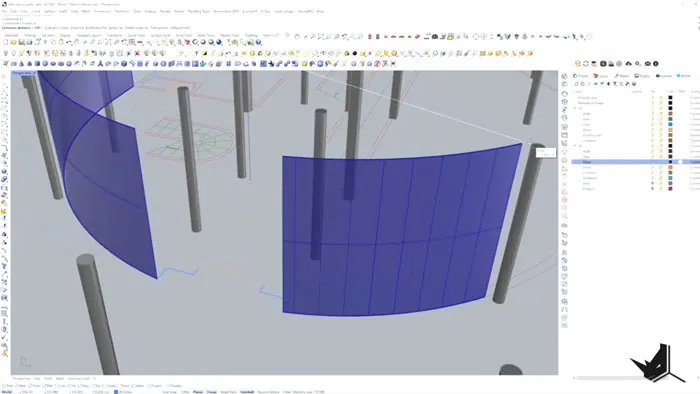Open the Display panel tab
This screenshot has height=394, width=700.
[642, 76]
